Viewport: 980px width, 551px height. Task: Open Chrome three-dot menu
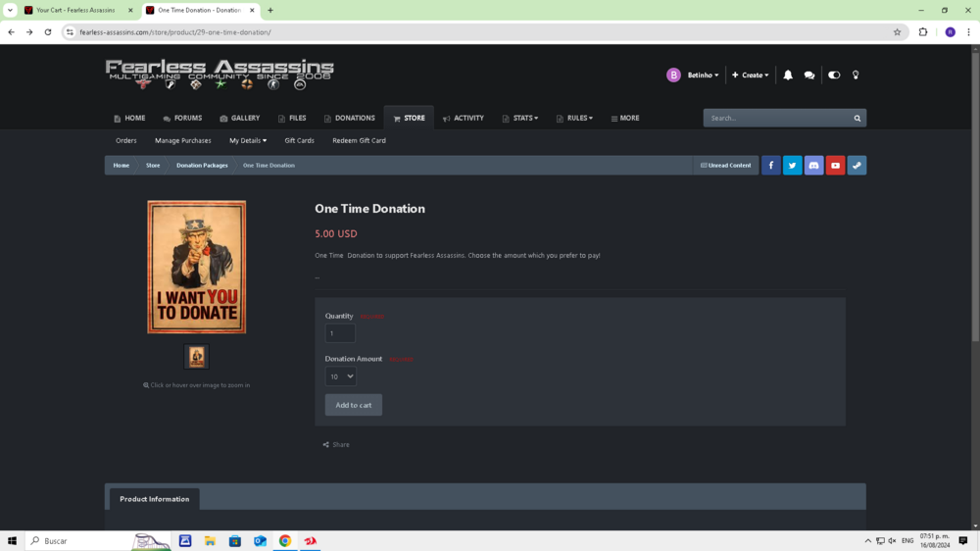click(969, 32)
